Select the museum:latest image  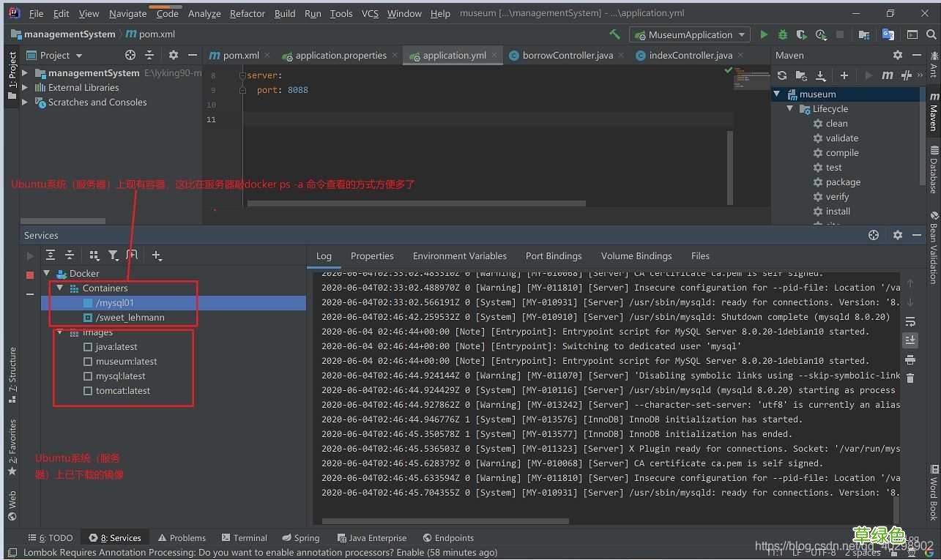tap(126, 362)
